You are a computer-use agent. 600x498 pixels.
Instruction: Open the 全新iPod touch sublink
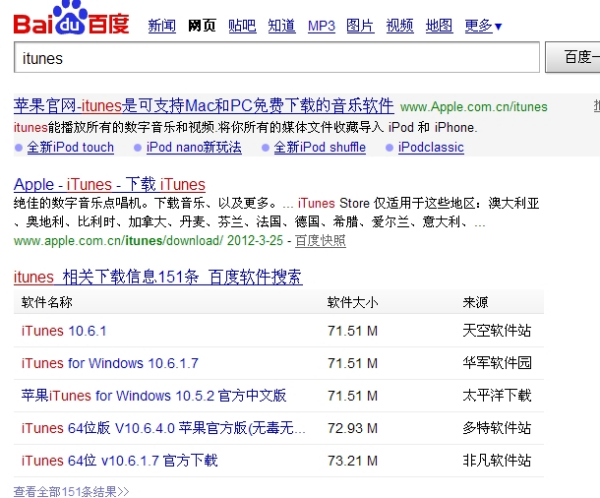pos(70,147)
